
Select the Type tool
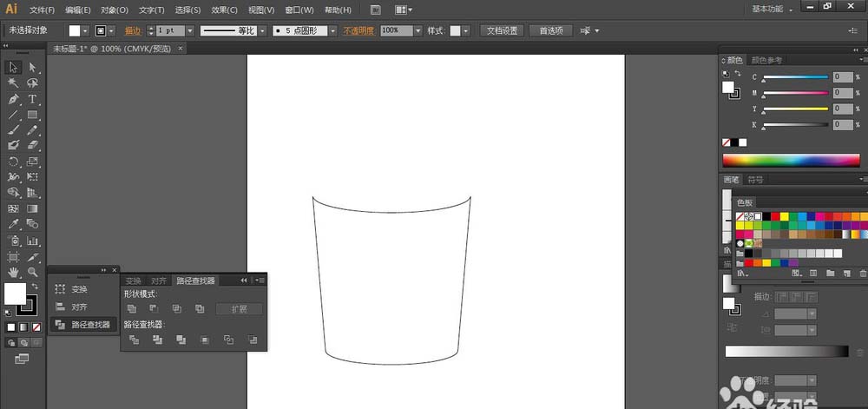pos(33,99)
